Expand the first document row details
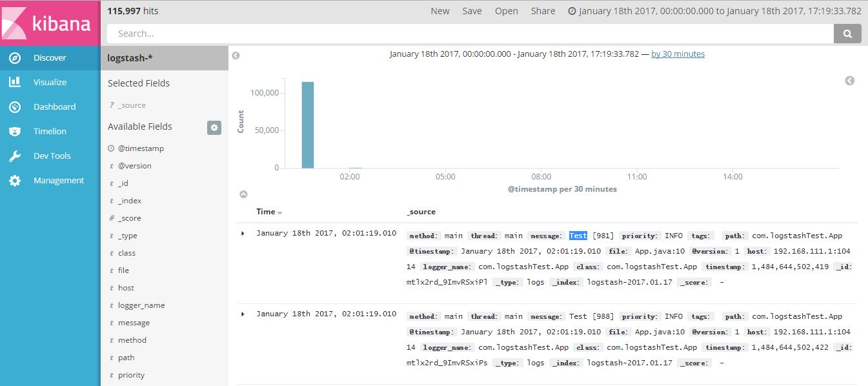Viewport: 868px width, 386px height. 243,233
